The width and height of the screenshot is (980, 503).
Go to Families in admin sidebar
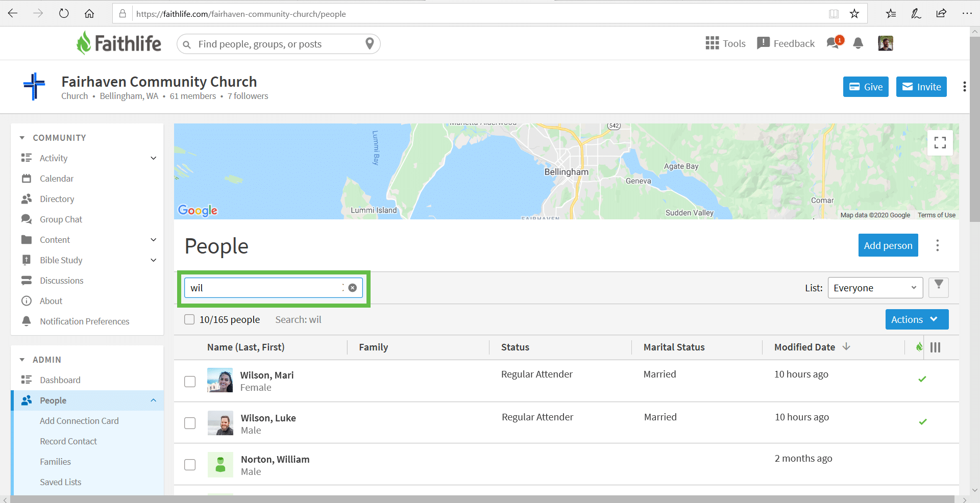point(56,462)
